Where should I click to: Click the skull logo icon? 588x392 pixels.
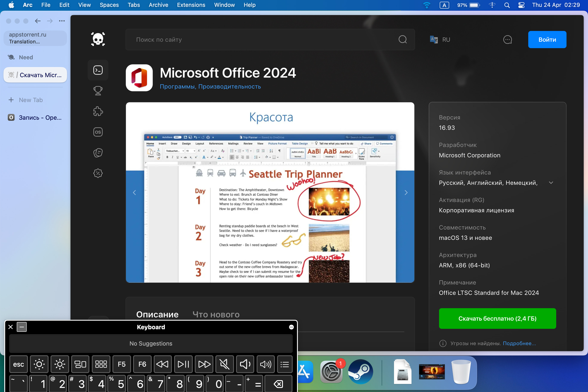[x=98, y=39]
